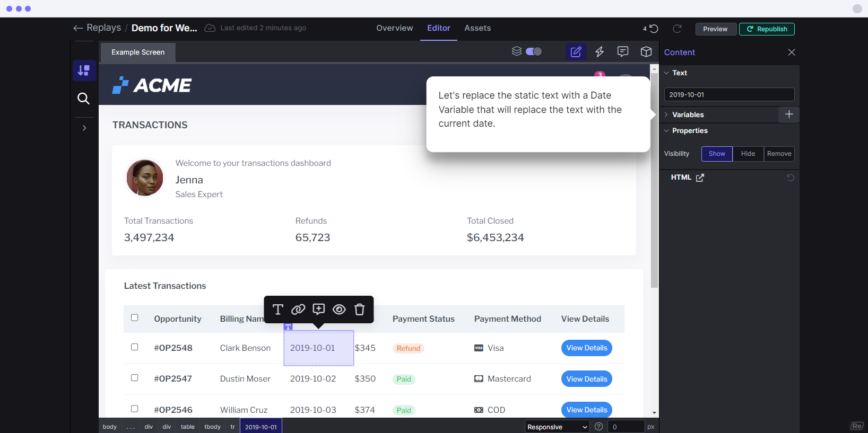
Task: Open HTML external editor icon
Action: 700,178
